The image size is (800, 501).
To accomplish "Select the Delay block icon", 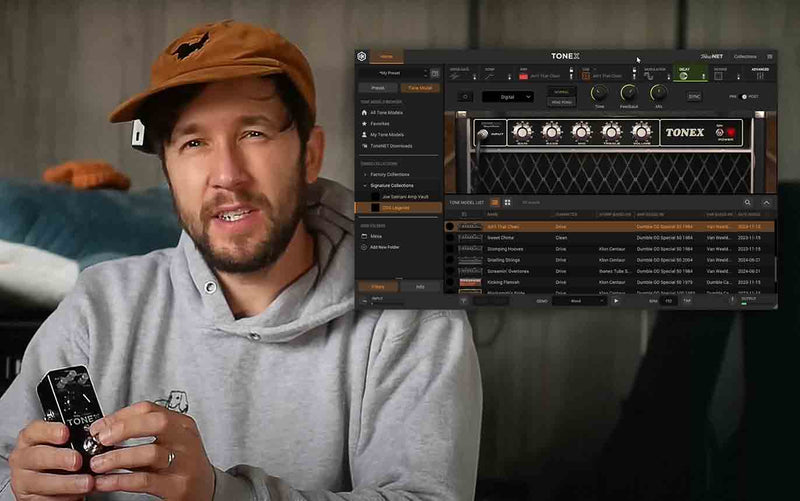I will (x=683, y=77).
